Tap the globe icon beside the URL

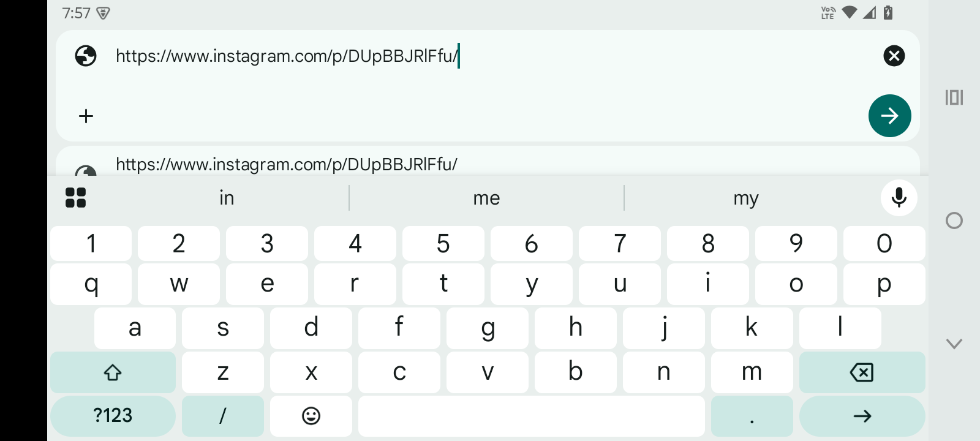coord(86,56)
